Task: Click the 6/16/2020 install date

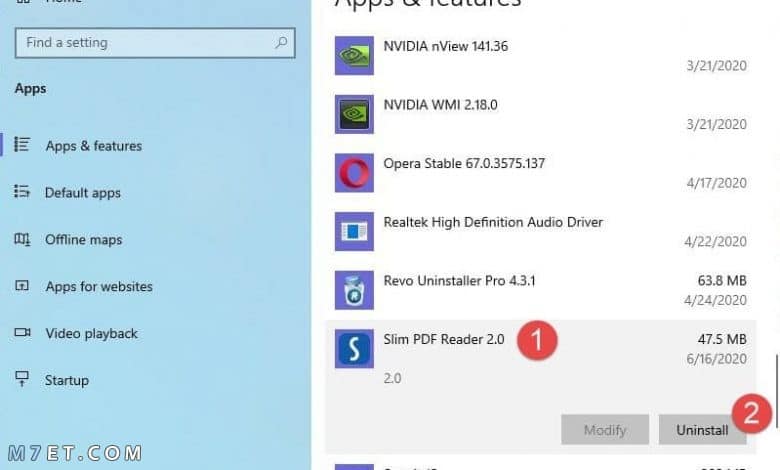Action: (x=716, y=359)
